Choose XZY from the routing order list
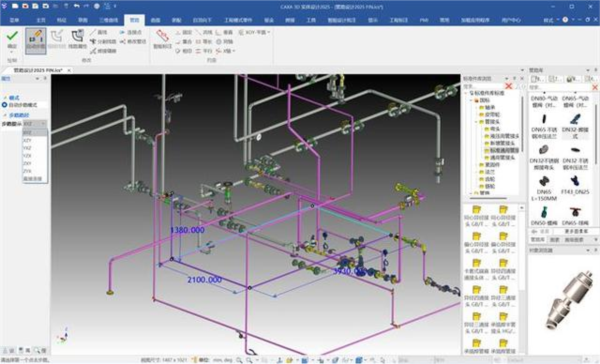Viewport: 600px width, 364px height. point(27,140)
